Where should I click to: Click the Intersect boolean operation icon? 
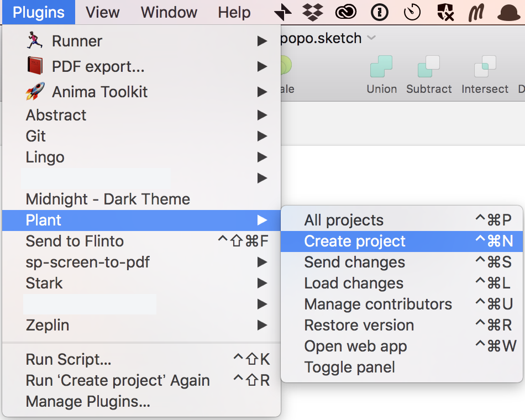pos(485,66)
